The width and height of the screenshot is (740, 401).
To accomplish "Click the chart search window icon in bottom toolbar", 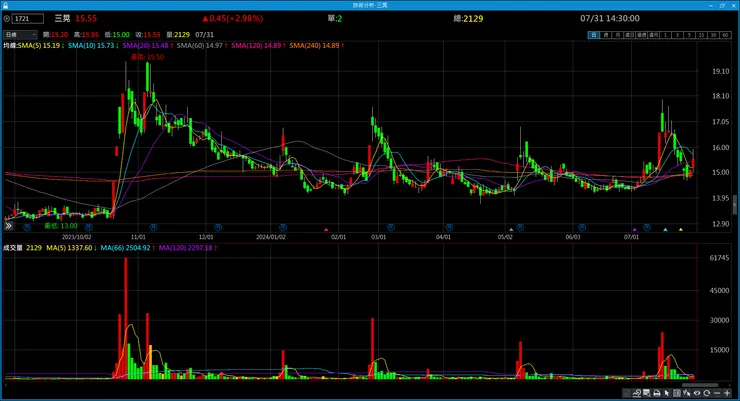I will [647, 393].
